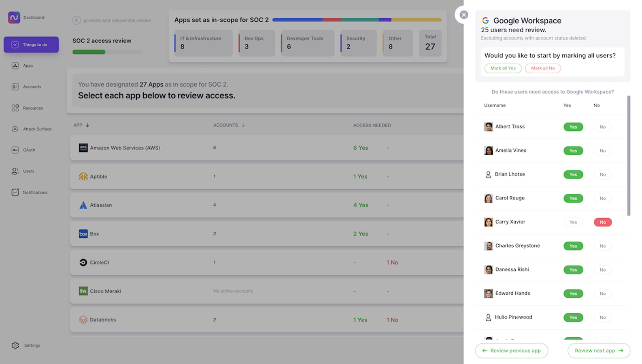Image resolution: width=642 pixels, height=364 pixels.
Task: Select the IT & Infrastructure category card
Action: 204,43
